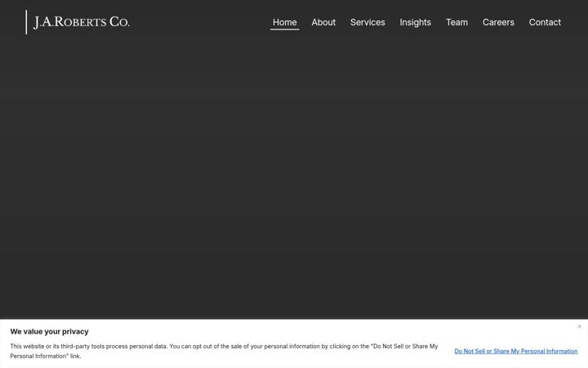Viewport: 588px width, 368px height.
Task: Select the Team navigation link
Action: click(457, 23)
